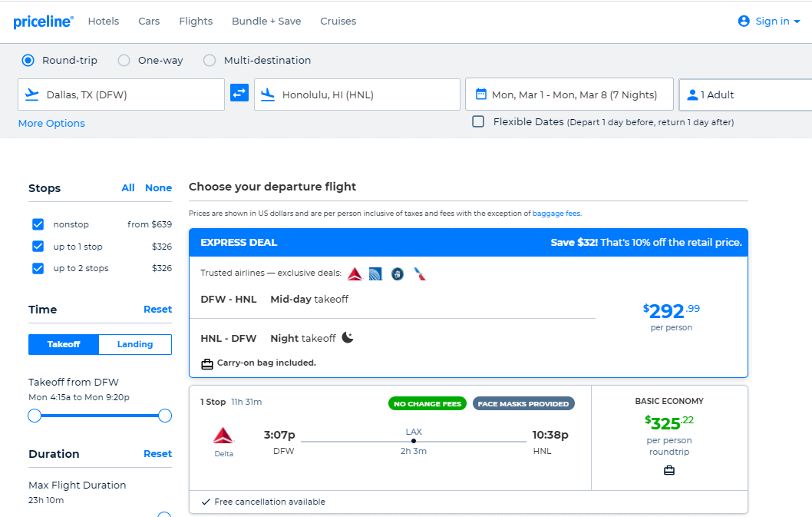Click the American Airlines logo in trusted airlines
The height and width of the screenshot is (517, 812).
click(419, 273)
